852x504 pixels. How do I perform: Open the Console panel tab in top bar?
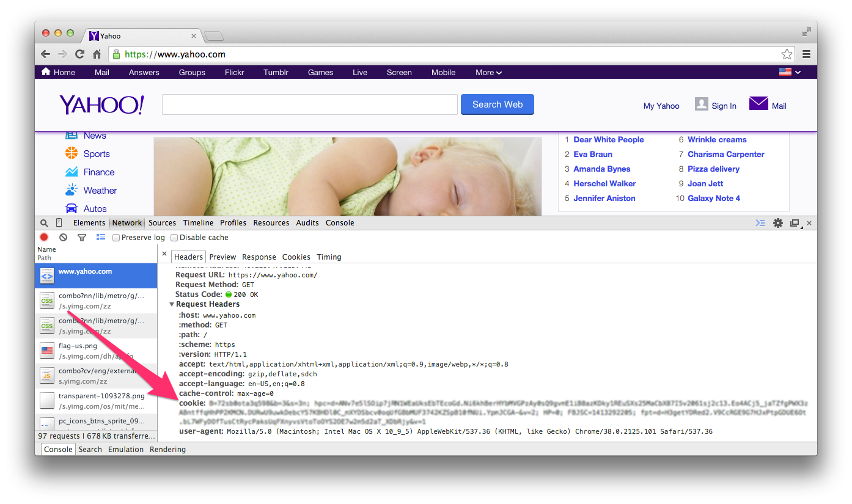(340, 223)
